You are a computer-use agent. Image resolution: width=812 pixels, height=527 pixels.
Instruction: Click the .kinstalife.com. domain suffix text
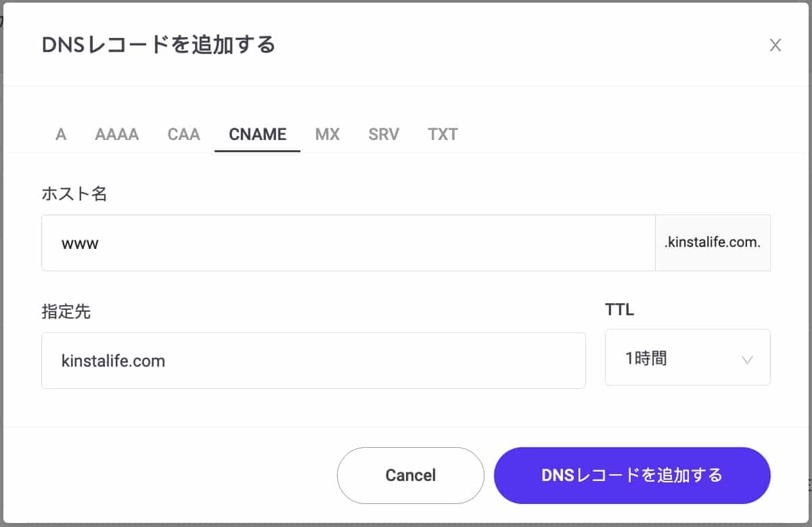pos(713,243)
